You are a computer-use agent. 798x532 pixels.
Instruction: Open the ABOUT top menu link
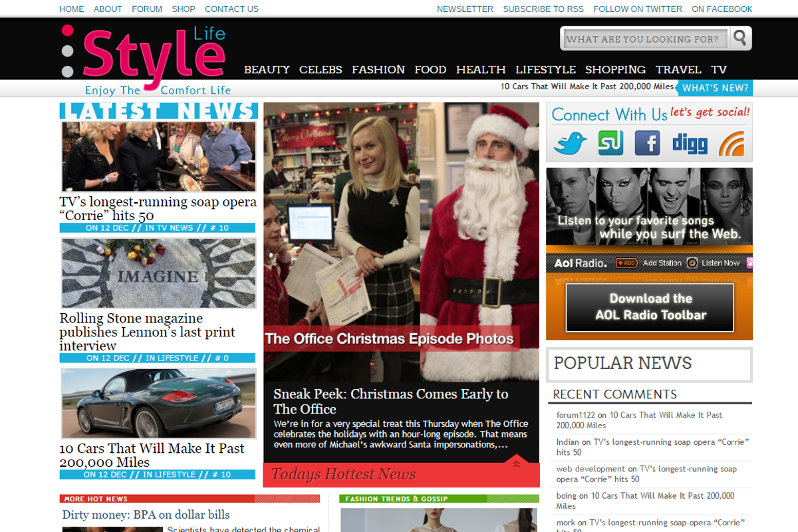[x=108, y=9]
